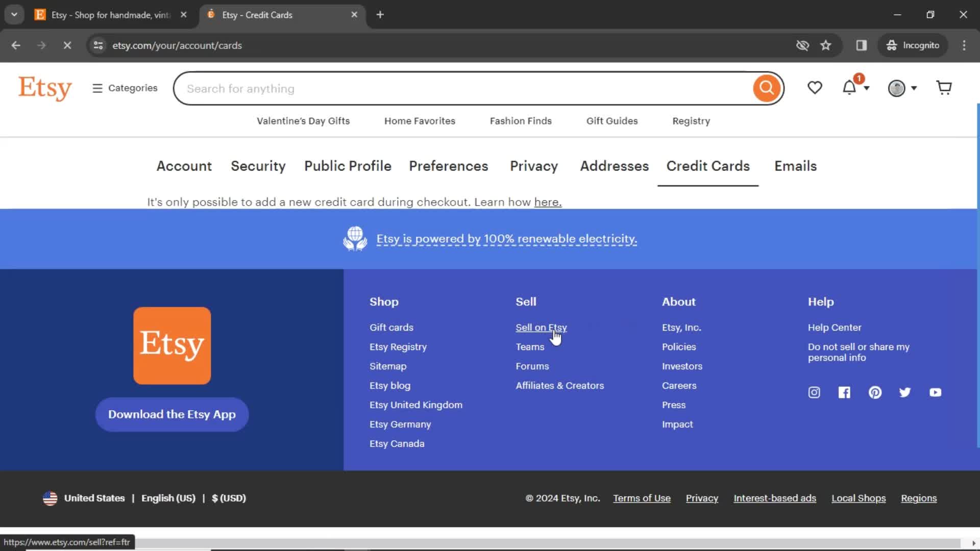This screenshot has height=551, width=980.
Task: Open Categories menu dropdown
Action: click(123, 88)
